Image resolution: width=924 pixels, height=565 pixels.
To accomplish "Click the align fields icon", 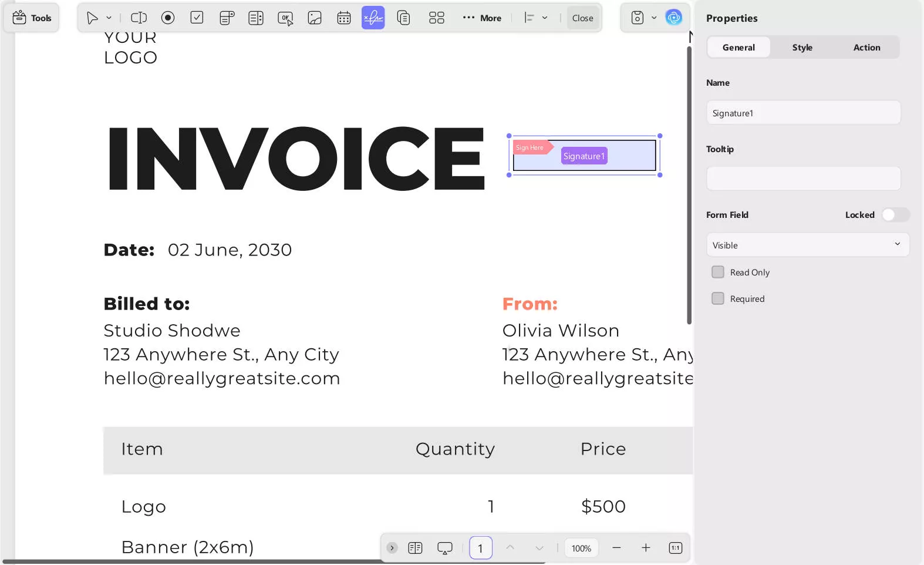I will 530,18.
